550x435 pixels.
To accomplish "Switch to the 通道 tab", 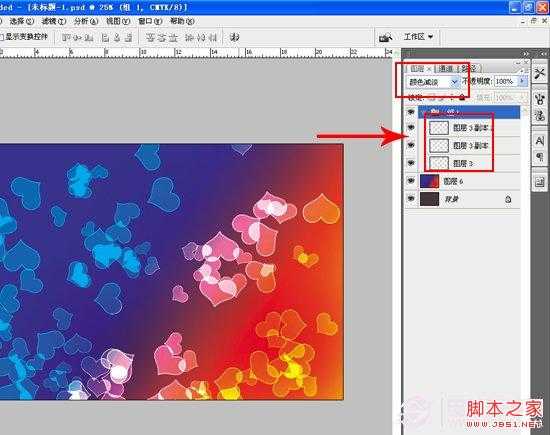I will click(x=446, y=68).
